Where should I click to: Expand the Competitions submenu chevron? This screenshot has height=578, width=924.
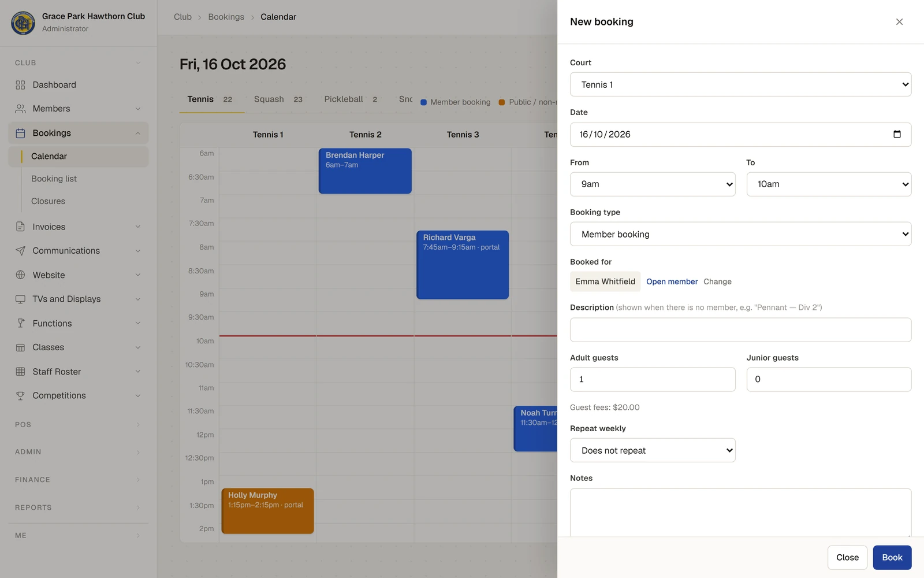[x=138, y=395]
